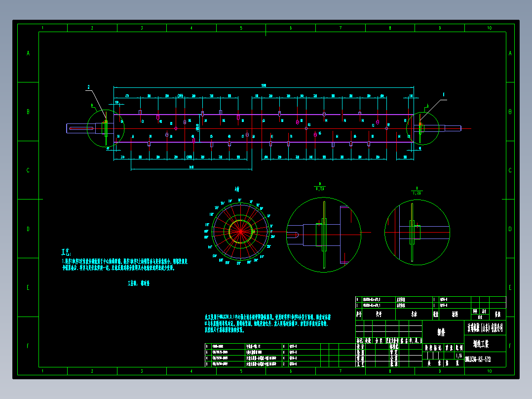Click the enlarged detail view A circle
532x399 pixels.
[x=417, y=232]
